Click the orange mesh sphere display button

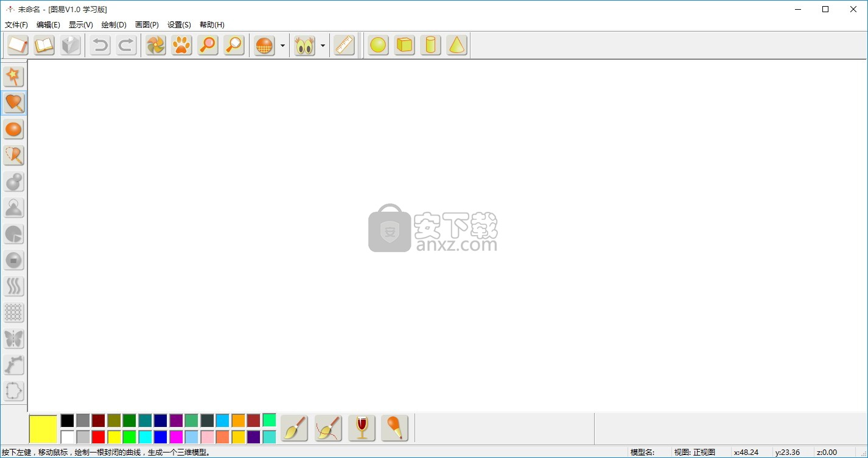click(x=264, y=46)
